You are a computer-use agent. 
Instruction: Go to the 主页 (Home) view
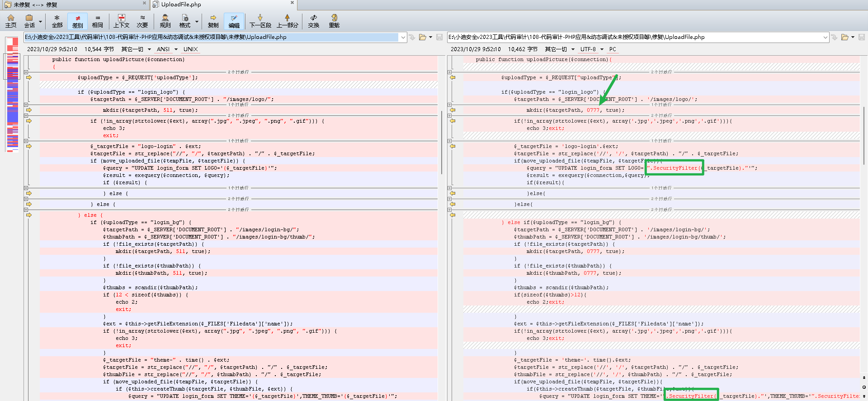tap(11, 21)
